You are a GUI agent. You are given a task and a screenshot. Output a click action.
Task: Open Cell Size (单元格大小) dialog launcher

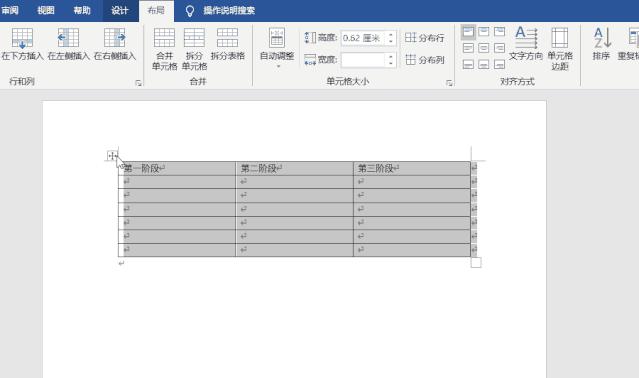[449, 83]
